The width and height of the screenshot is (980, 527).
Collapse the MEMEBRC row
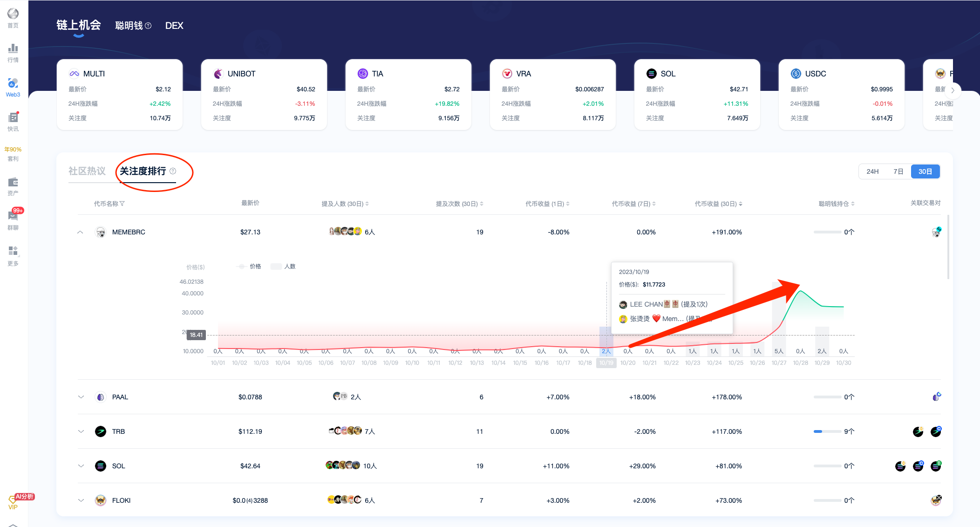point(81,232)
